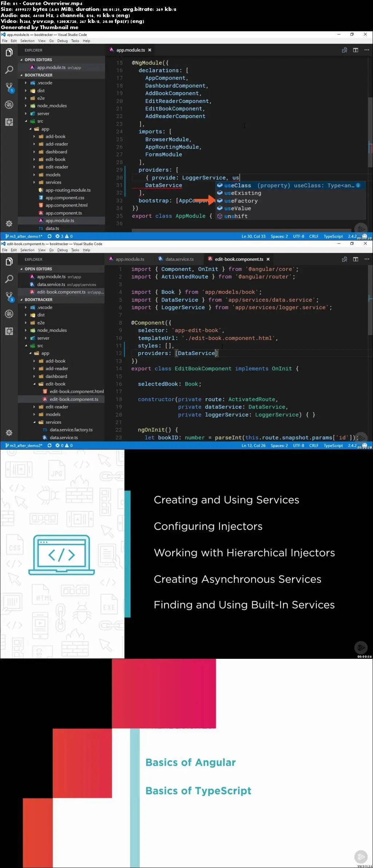
Task: Click the Manage gear in the app.module.ts window
Action: (9, 223)
